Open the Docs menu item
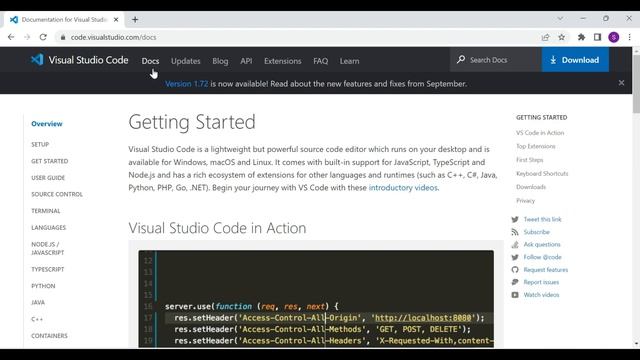The width and height of the screenshot is (640, 360). point(150,61)
